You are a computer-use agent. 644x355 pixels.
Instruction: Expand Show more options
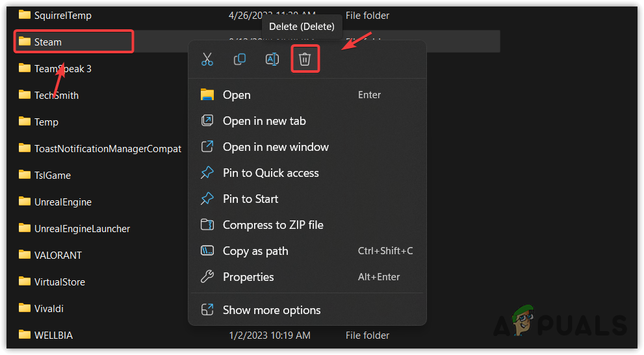point(272,310)
